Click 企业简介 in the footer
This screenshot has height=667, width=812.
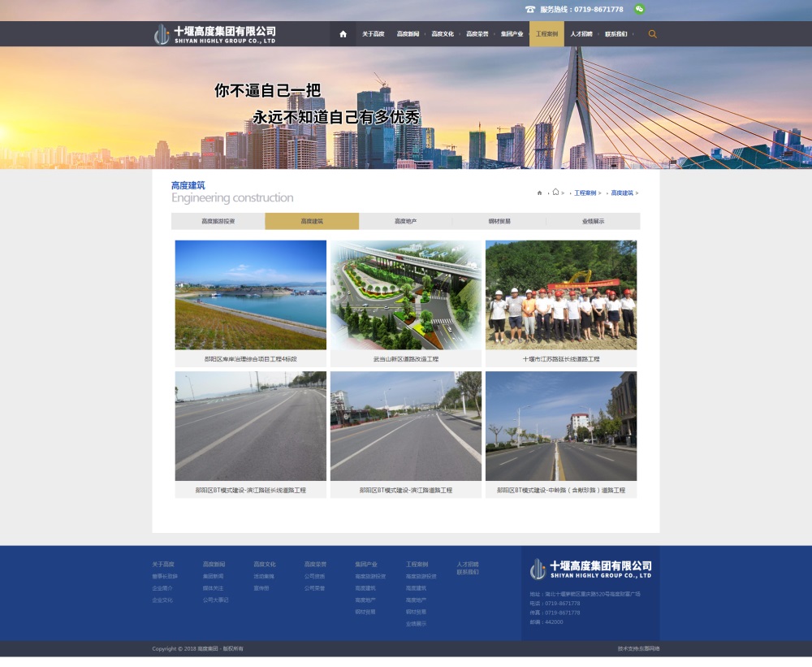pos(162,588)
